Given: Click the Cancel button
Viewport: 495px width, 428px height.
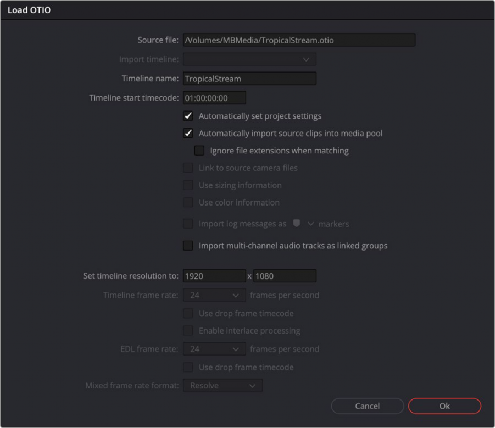Looking at the screenshot, I should point(367,406).
